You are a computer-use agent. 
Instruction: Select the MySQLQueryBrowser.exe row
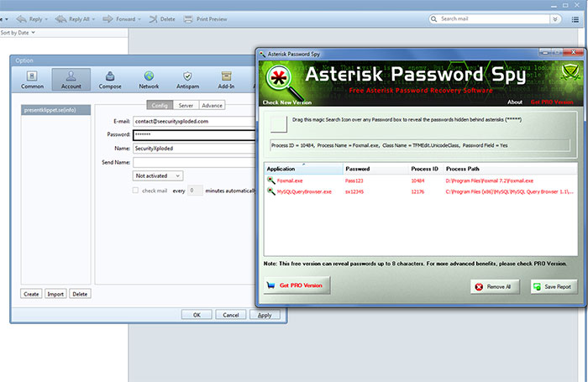[x=420, y=191]
